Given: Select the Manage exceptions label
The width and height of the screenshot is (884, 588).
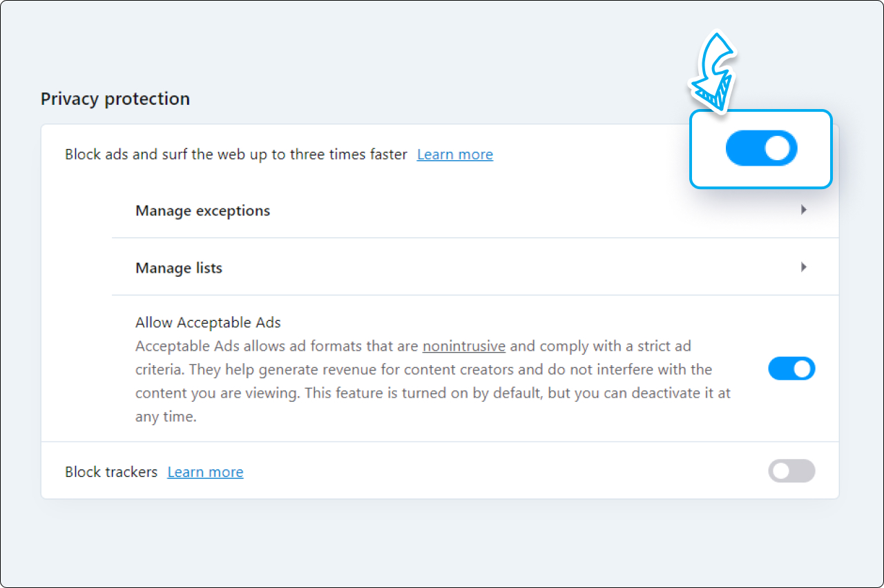Looking at the screenshot, I should (202, 210).
